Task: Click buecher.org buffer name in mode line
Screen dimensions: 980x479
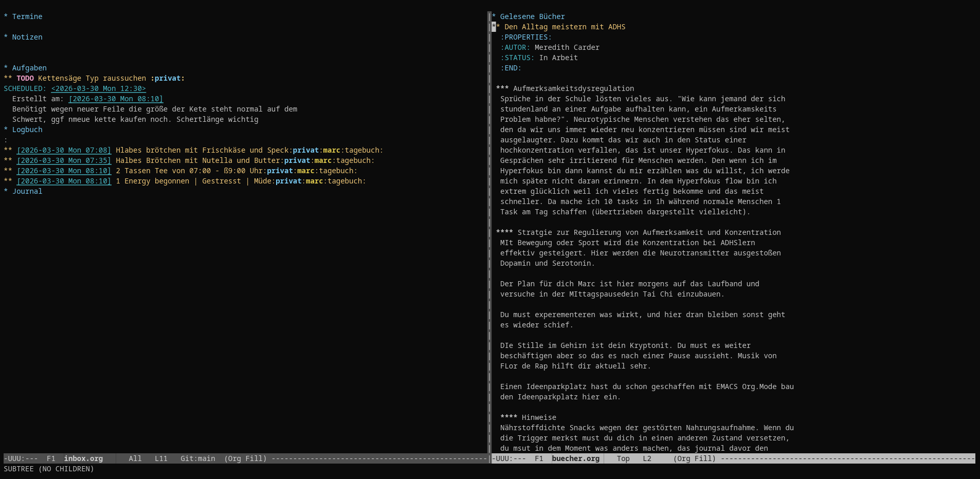Action: (575, 458)
